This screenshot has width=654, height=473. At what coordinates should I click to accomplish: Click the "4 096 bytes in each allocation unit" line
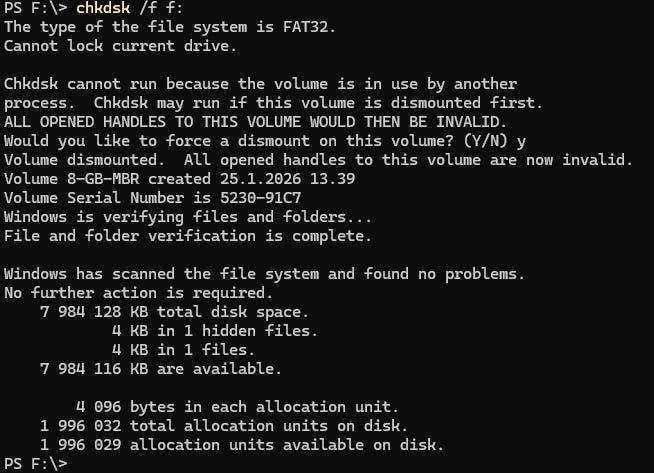pyautogui.click(x=237, y=407)
